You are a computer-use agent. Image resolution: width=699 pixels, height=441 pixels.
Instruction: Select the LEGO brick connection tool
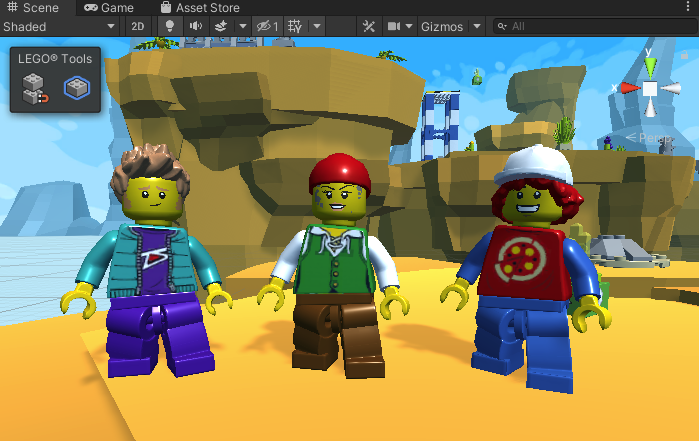pyautogui.click(x=36, y=89)
